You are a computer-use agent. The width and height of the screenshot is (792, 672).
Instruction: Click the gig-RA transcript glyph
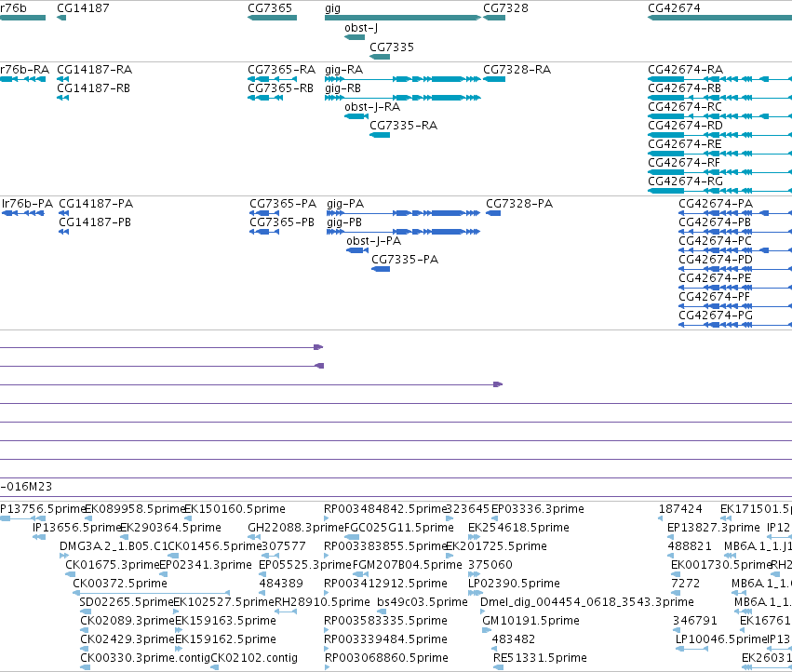coord(403,79)
